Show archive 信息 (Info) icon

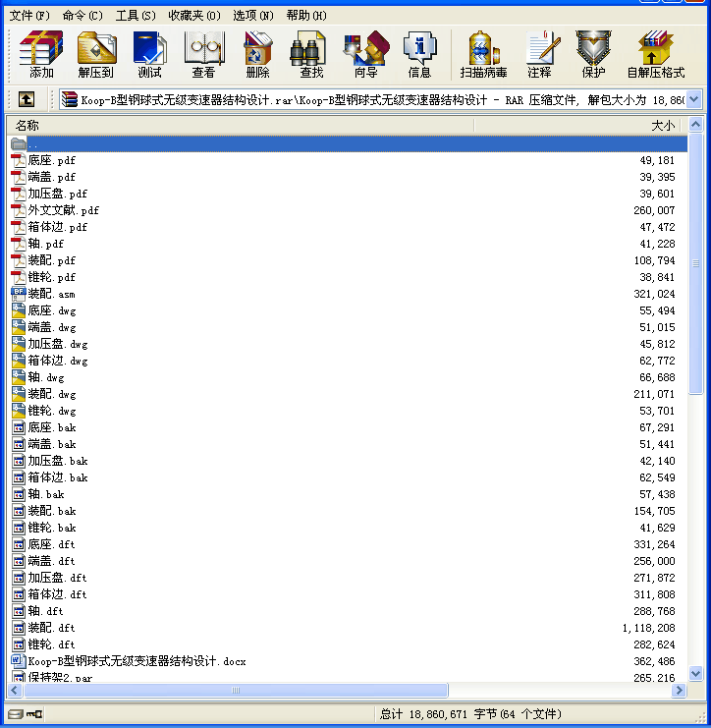[419, 54]
